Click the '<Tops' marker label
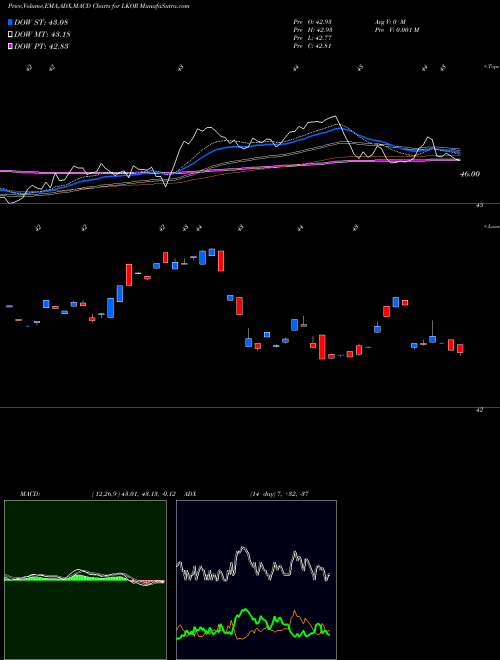The height and width of the screenshot is (660, 500). point(491,67)
